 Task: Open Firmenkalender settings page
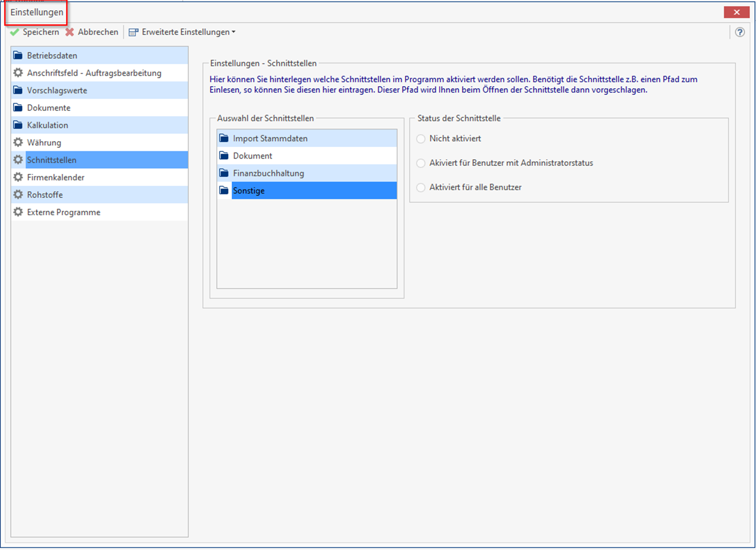[x=56, y=177]
